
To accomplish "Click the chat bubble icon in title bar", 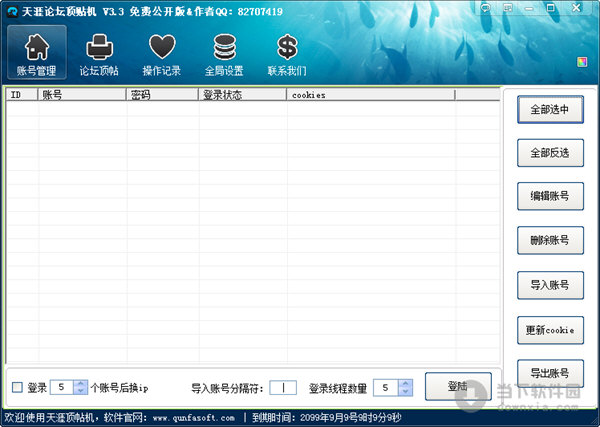I will point(486,8).
